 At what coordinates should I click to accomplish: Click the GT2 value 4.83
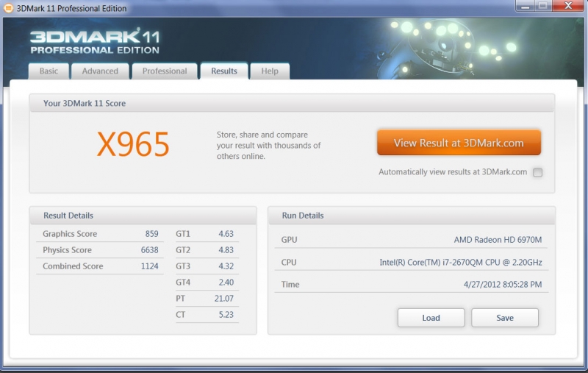[x=226, y=250]
